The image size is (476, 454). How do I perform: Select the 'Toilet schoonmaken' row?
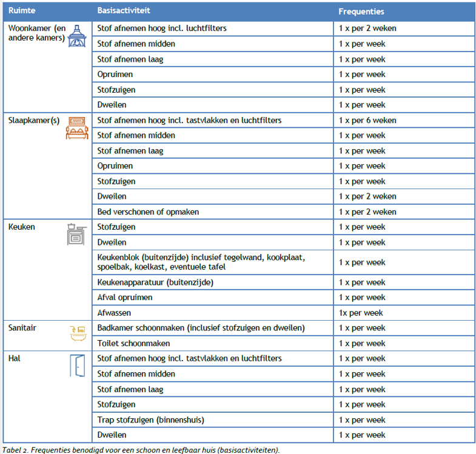[134, 343]
